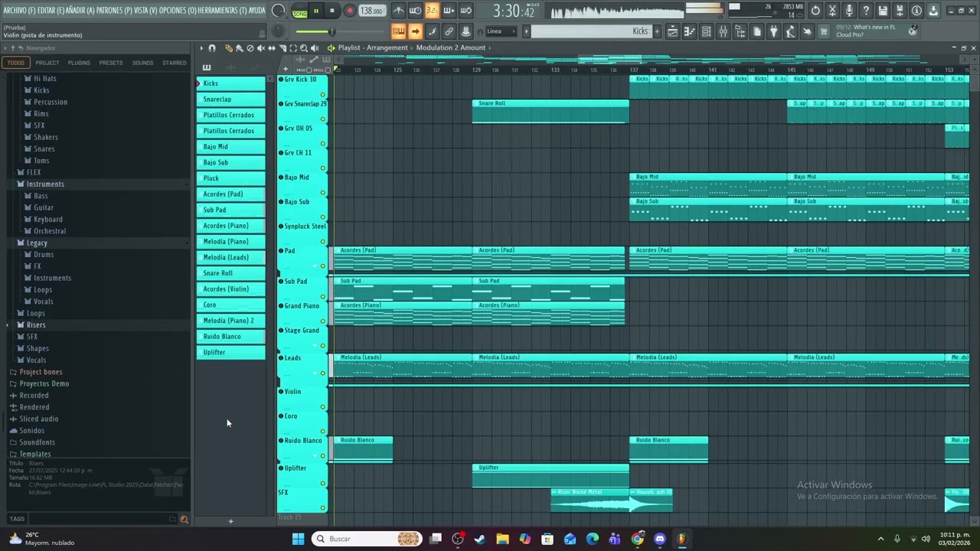Add a new pattern with plus below picker

point(230,521)
